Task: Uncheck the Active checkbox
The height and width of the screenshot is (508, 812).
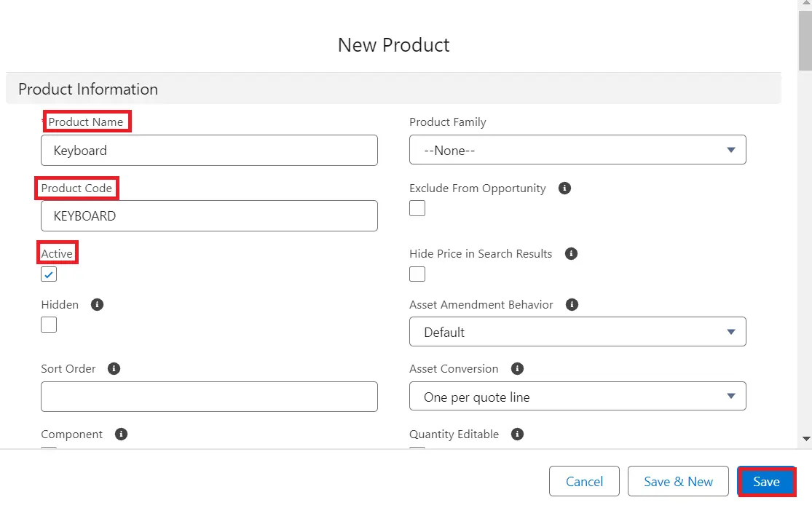Action: [x=49, y=274]
